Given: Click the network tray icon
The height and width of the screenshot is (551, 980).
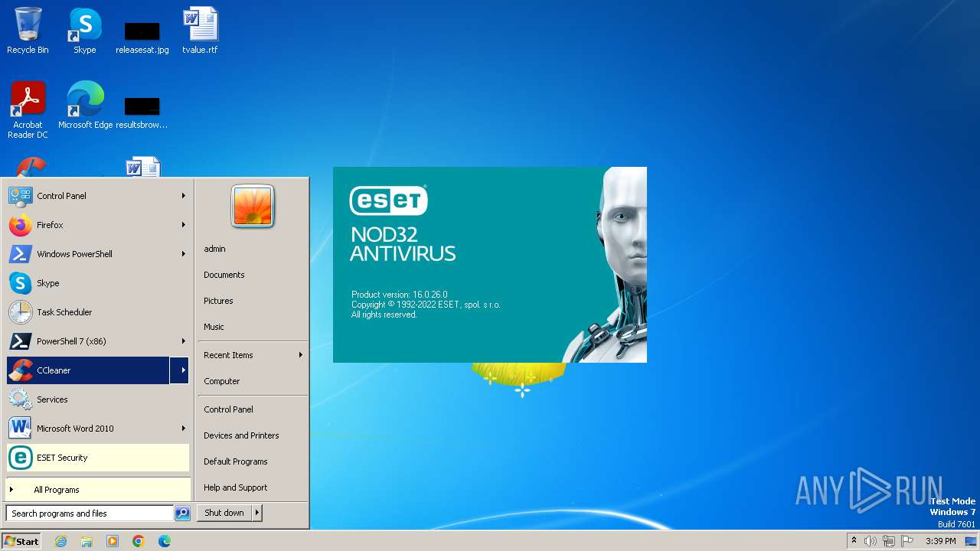Looking at the screenshot, I should click(889, 541).
